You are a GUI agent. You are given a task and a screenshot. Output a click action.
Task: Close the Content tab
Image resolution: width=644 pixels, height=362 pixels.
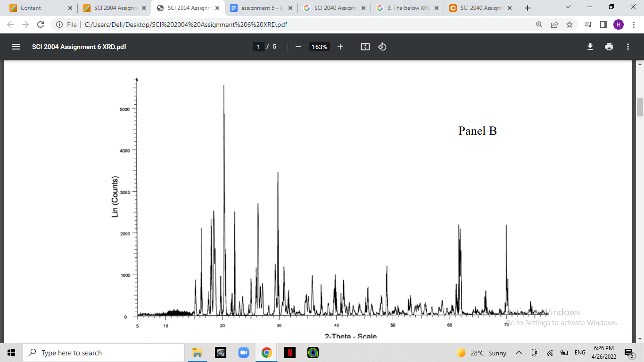(70, 8)
